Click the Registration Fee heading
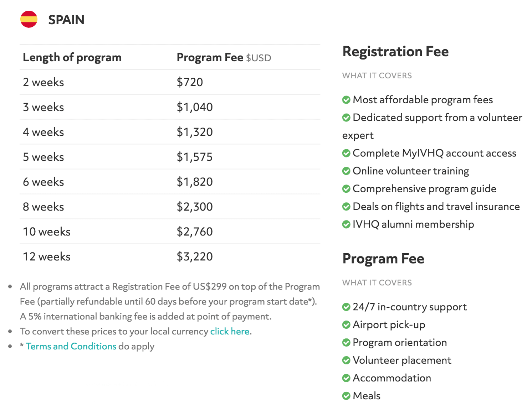Screen dimensions: 532x411 coord(395,51)
